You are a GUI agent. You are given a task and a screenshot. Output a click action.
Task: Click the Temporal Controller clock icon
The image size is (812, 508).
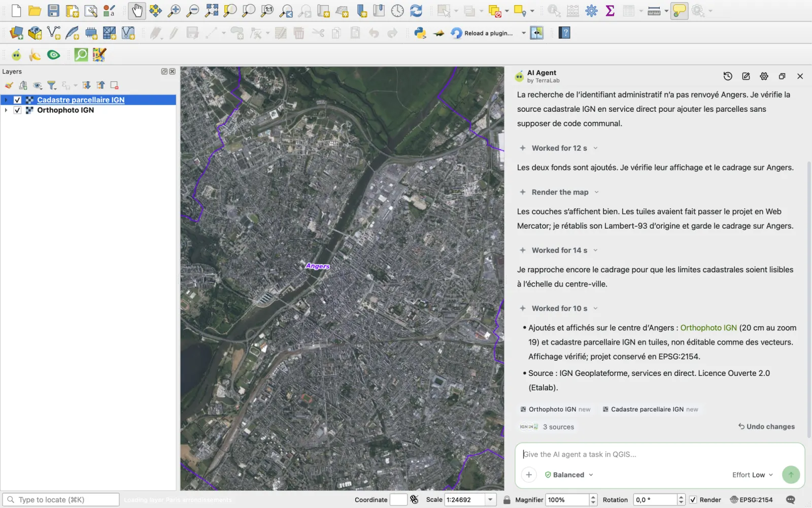397,11
